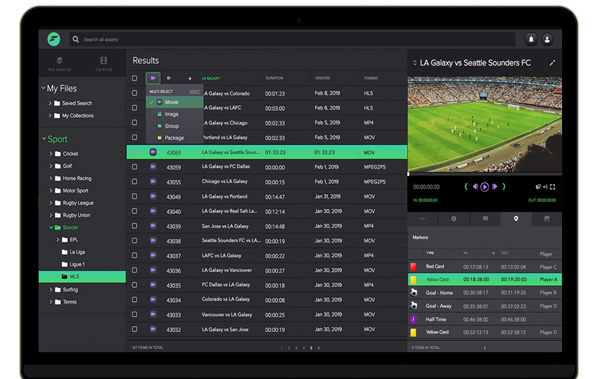The height and width of the screenshot is (379, 600).
Task: Check the LA Galaxy vs Colorado row
Action: [134, 93]
